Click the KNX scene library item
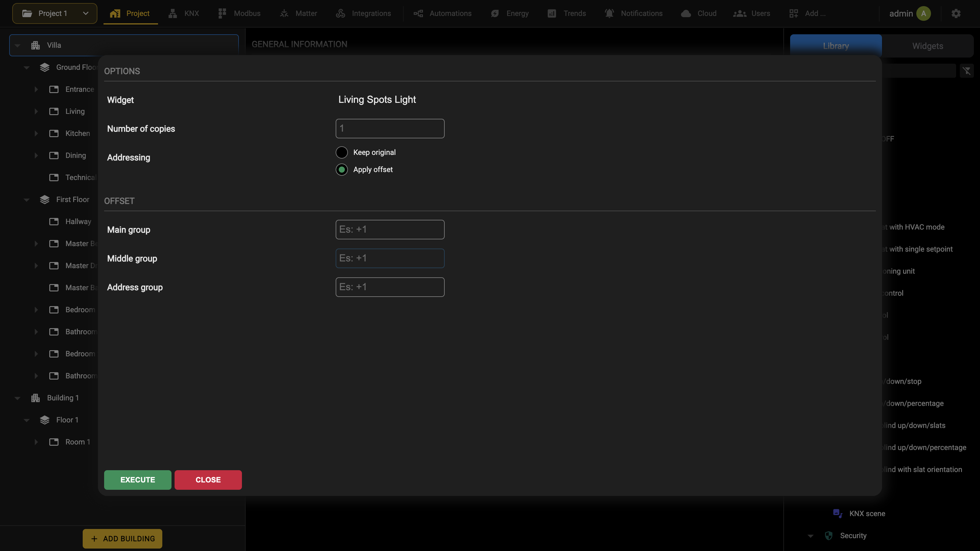Image resolution: width=980 pixels, height=551 pixels. [x=867, y=513]
